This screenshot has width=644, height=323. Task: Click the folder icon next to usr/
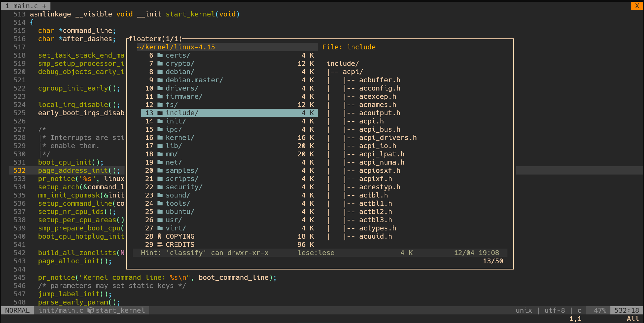click(160, 220)
